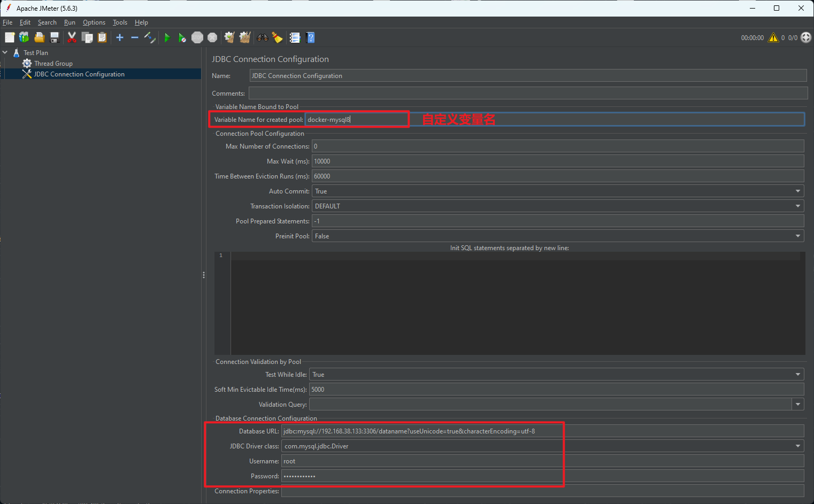814x504 pixels.
Task: Clear all results with double broom
Action: [245, 37]
